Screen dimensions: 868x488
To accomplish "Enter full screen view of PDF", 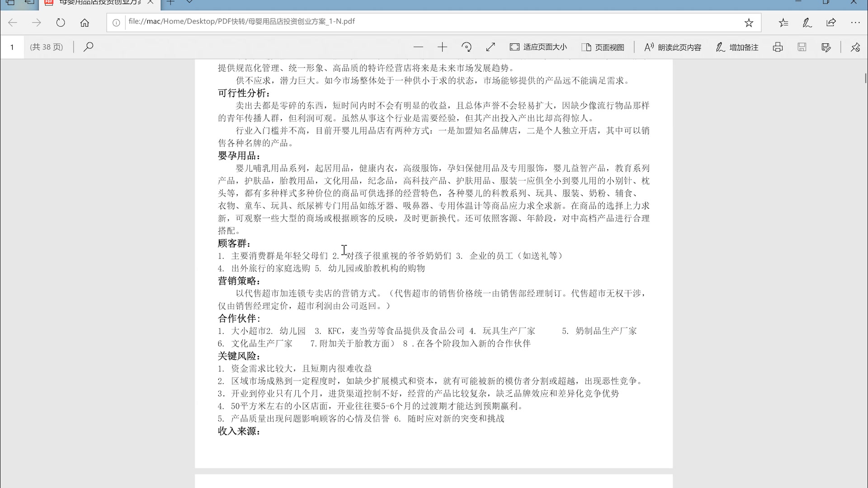I will point(491,47).
